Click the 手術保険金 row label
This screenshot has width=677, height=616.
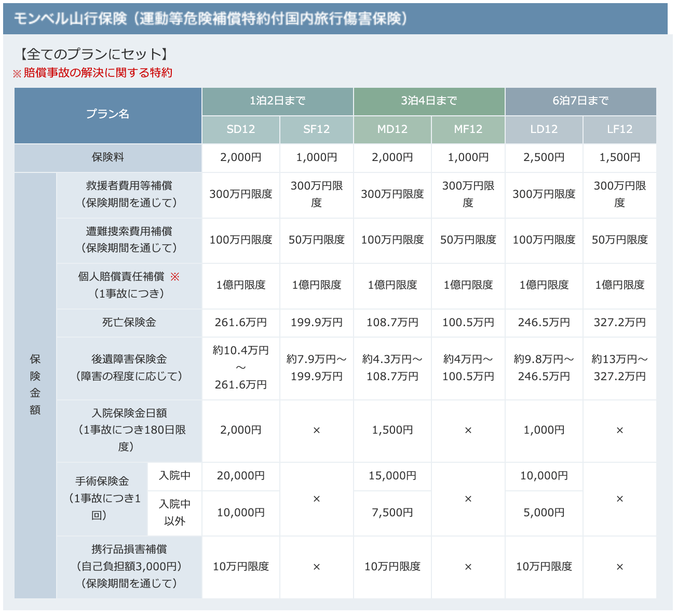pos(102,499)
